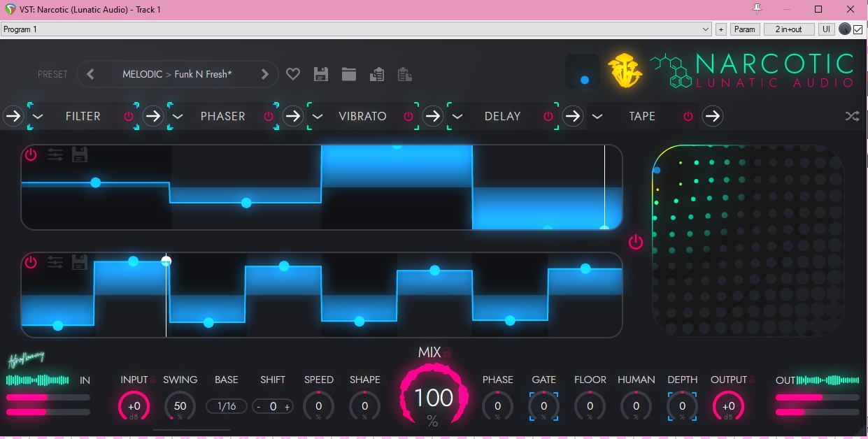
Task: Click the REAPER icon in the title bar
Action: click(10, 9)
